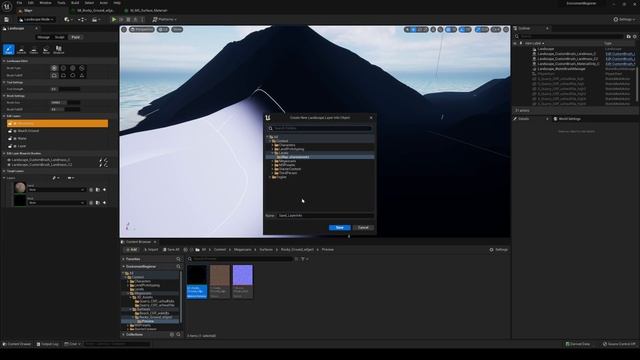Image resolution: width=640 pixels, height=360 pixels.
Task: Click the Unreal Engine logo icon
Action: 7,6
